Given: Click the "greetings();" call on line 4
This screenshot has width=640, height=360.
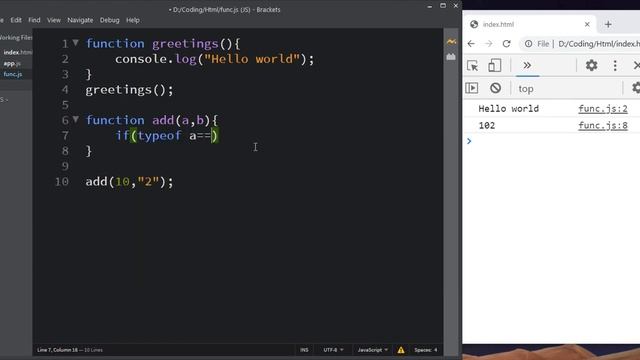Looking at the screenshot, I should tap(129, 90).
